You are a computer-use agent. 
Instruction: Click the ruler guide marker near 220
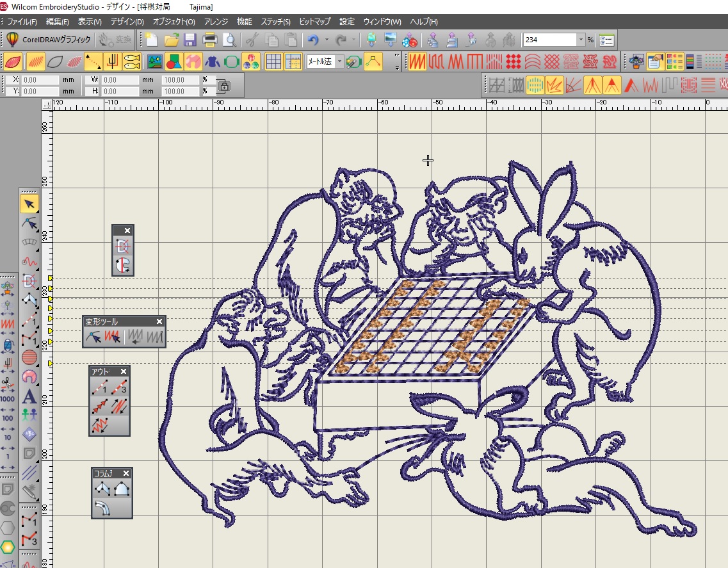tap(50, 342)
